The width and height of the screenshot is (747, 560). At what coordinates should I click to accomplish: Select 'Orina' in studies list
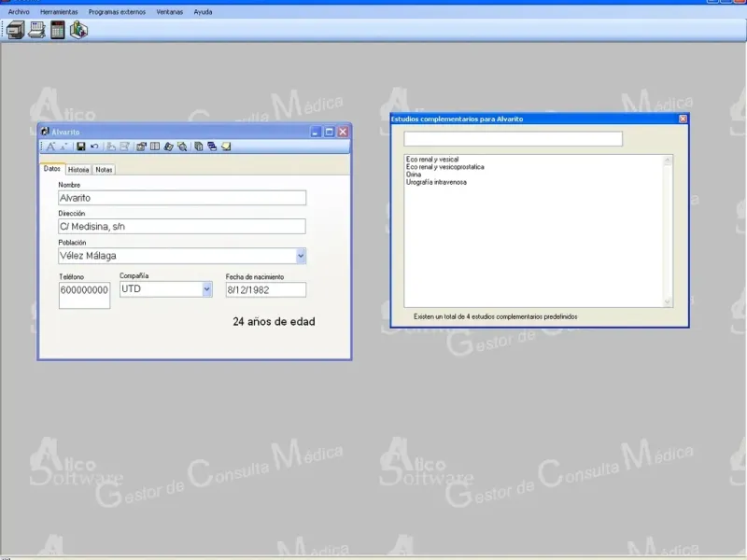[x=414, y=175]
